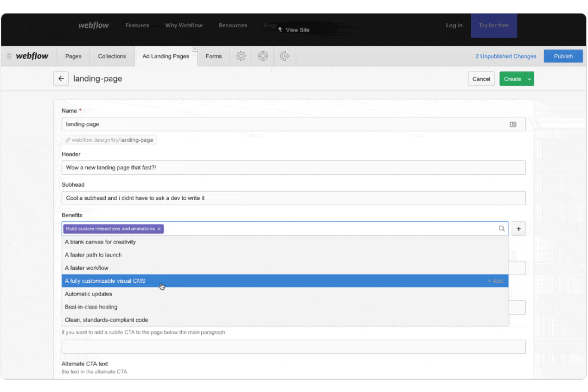Click the Cancel button
This screenshot has width=588, height=392.
pos(481,79)
